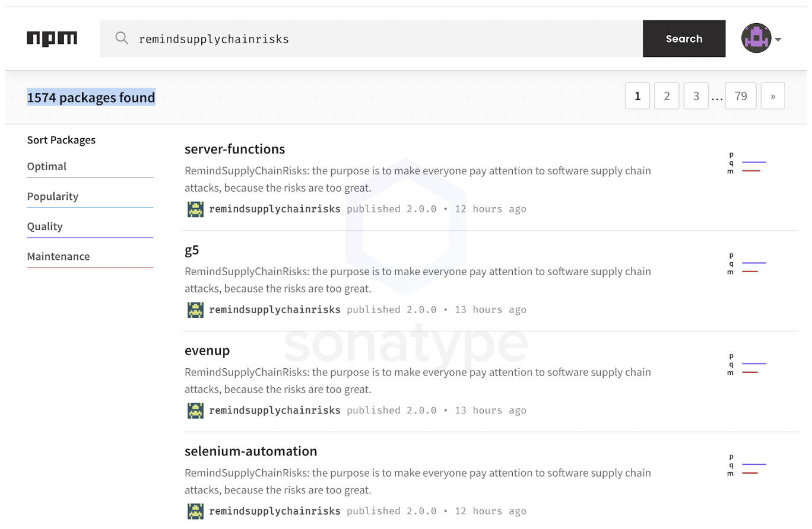Click publisher avatar under g5 package
This screenshot has width=812, height=529.
(x=195, y=310)
